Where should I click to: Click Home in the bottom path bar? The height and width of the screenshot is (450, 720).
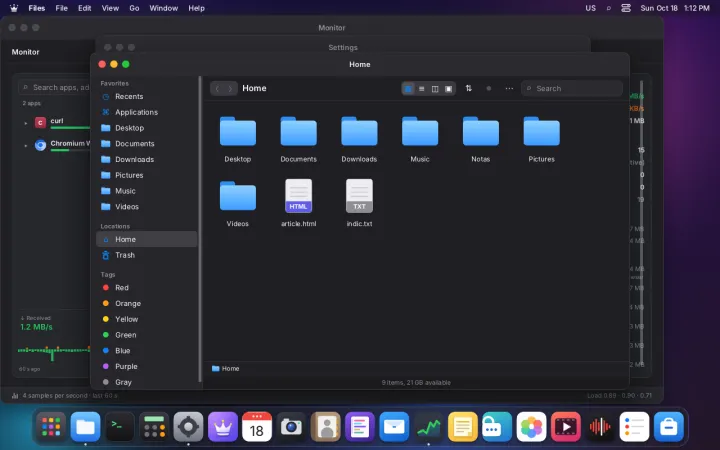coord(225,368)
